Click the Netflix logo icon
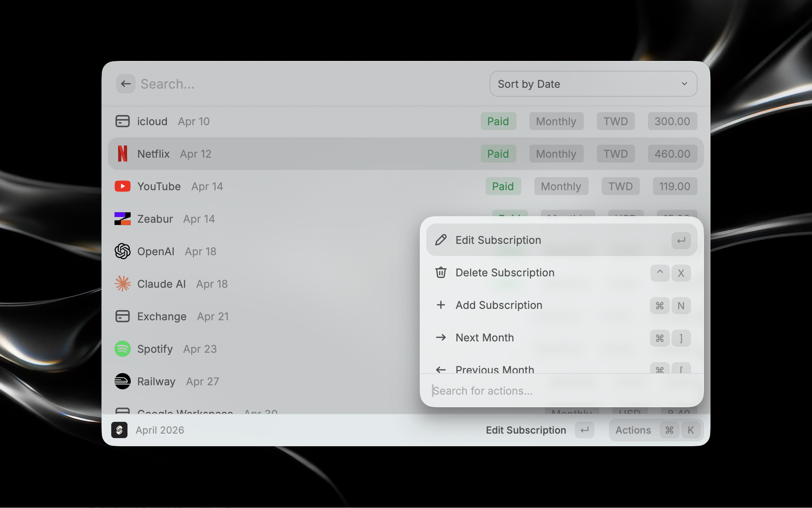The width and height of the screenshot is (812, 508). 122,154
